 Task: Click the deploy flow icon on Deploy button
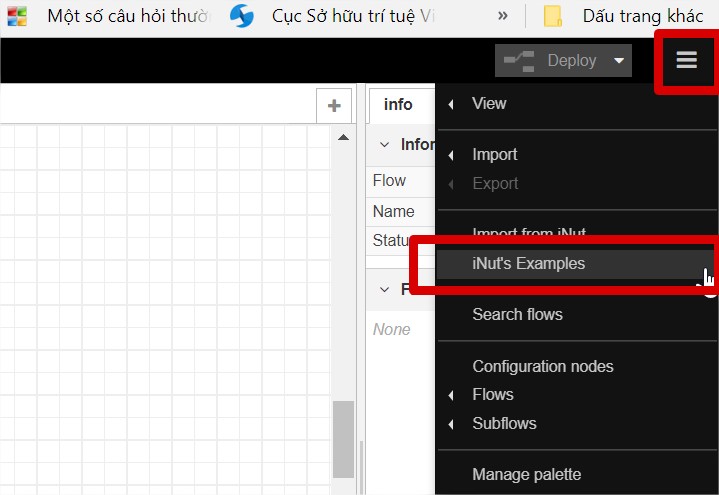pyautogui.click(x=519, y=61)
